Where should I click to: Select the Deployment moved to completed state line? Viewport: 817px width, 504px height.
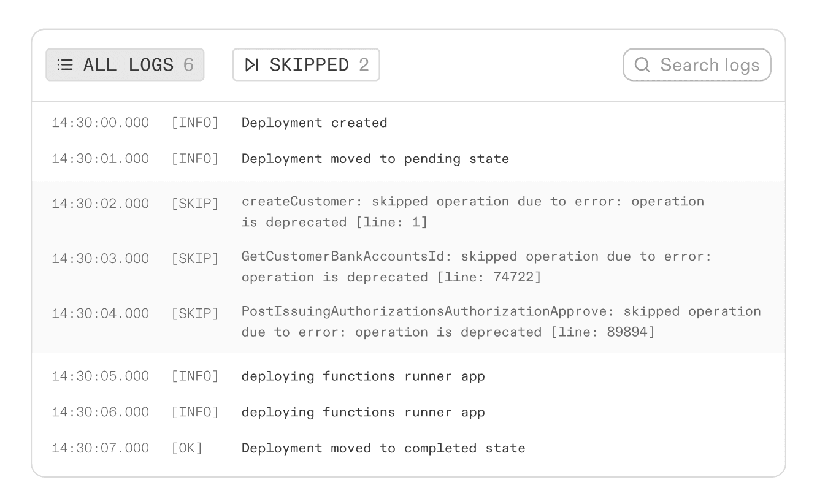383,448
